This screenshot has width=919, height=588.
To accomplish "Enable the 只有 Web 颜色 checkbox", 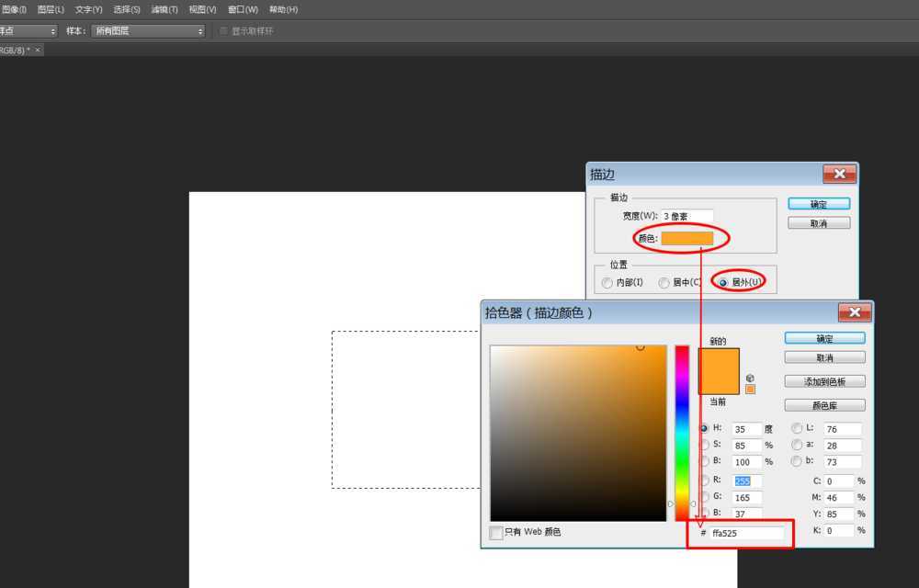I will (x=496, y=533).
